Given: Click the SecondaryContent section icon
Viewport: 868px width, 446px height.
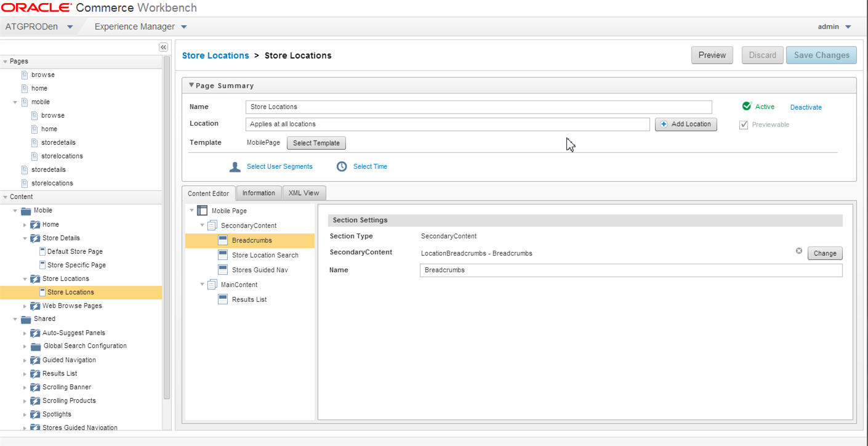Looking at the screenshot, I should [x=212, y=225].
